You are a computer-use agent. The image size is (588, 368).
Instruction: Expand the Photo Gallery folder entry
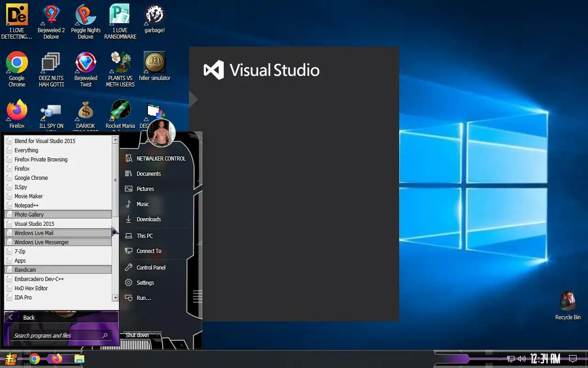[x=58, y=214]
